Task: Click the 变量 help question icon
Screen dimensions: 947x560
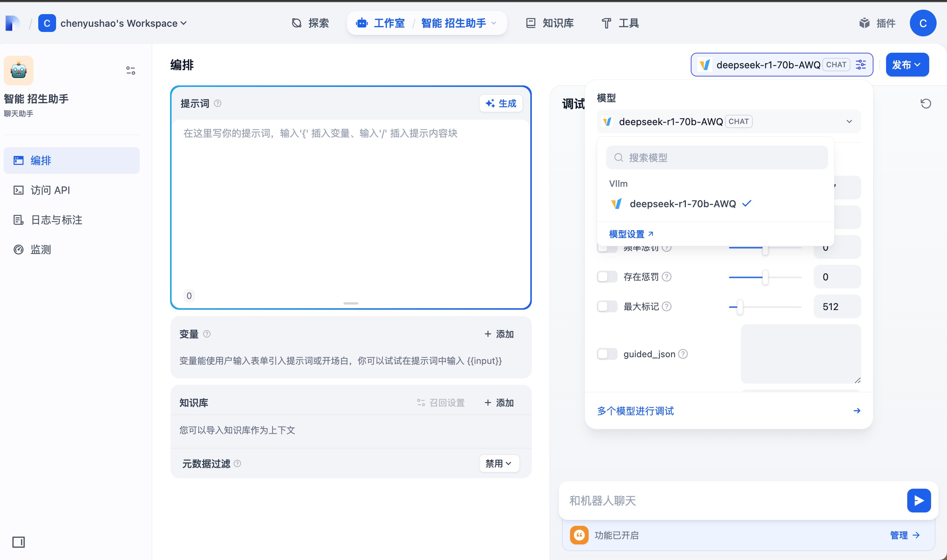Action: 207,334
